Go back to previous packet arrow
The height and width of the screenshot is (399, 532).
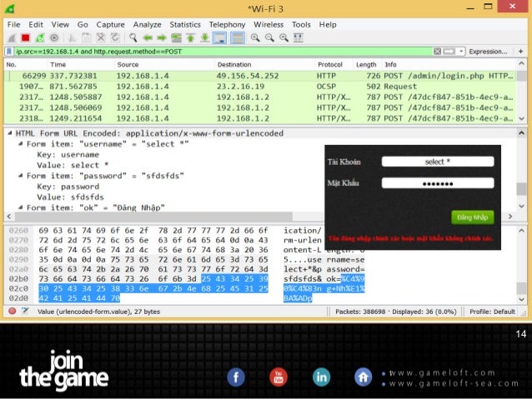[148, 38]
